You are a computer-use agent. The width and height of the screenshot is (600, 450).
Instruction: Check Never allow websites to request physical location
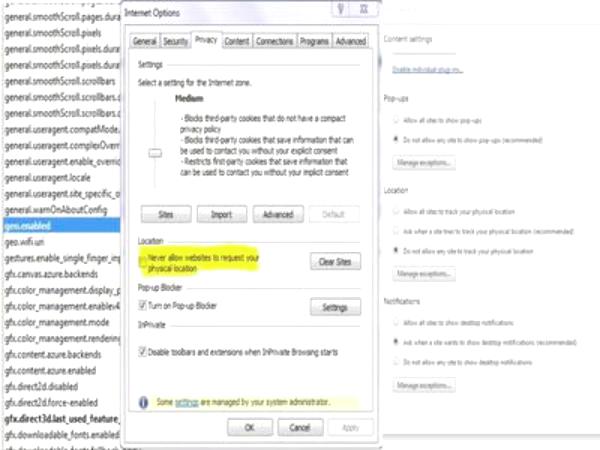coord(143,262)
